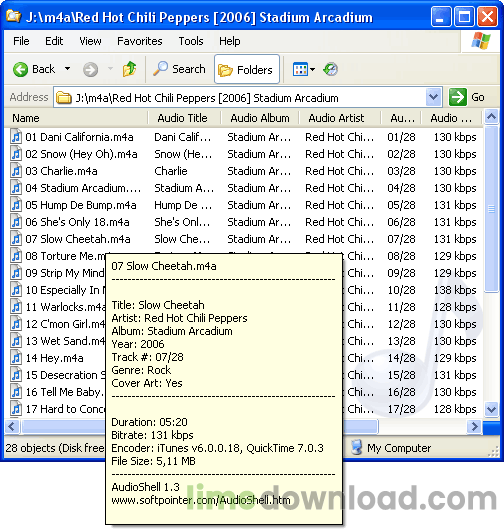The height and width of the screenshot is (529, 504).
Task: Select the 02 Snow (Hey Oh).m4a file icon
Action: coord(16,154)
